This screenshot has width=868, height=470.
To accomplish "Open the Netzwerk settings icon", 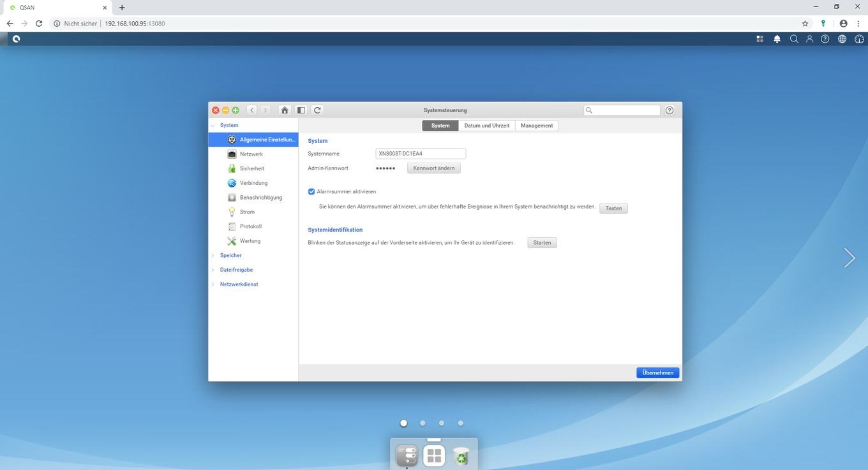I will coord(232,154).
